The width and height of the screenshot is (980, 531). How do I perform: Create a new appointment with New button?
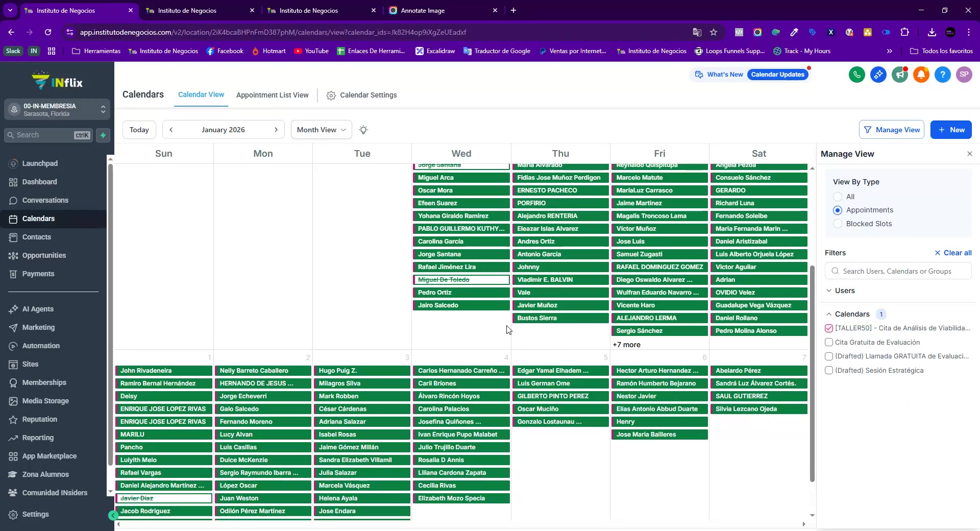coord(951,130)
